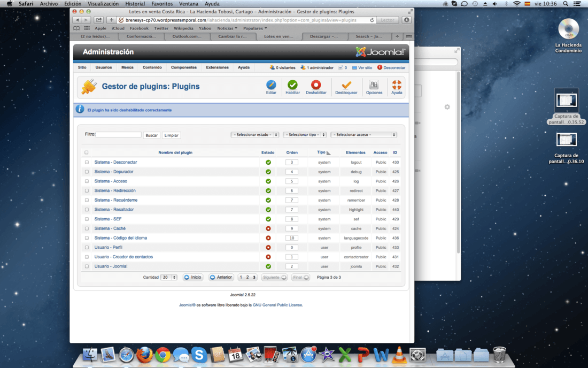588x368 pixels.
Task: Check the box for Sistema - Desconectar
Action: click(87, 163)
